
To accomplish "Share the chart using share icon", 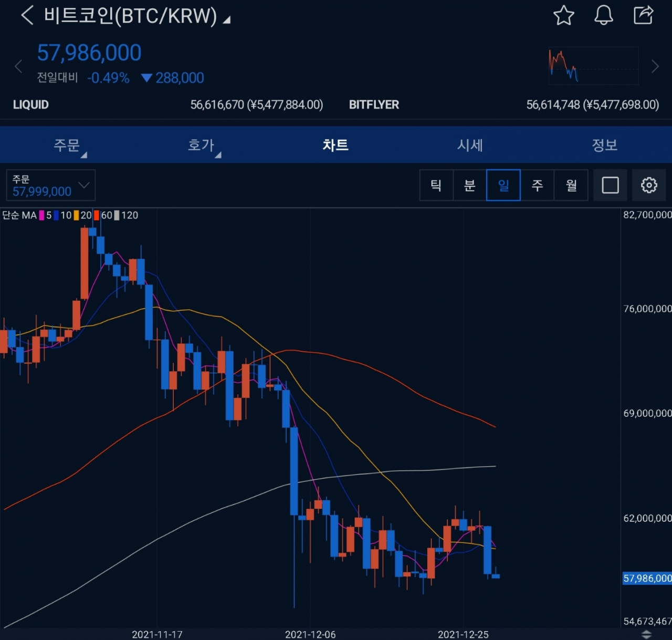I will 643,15.
